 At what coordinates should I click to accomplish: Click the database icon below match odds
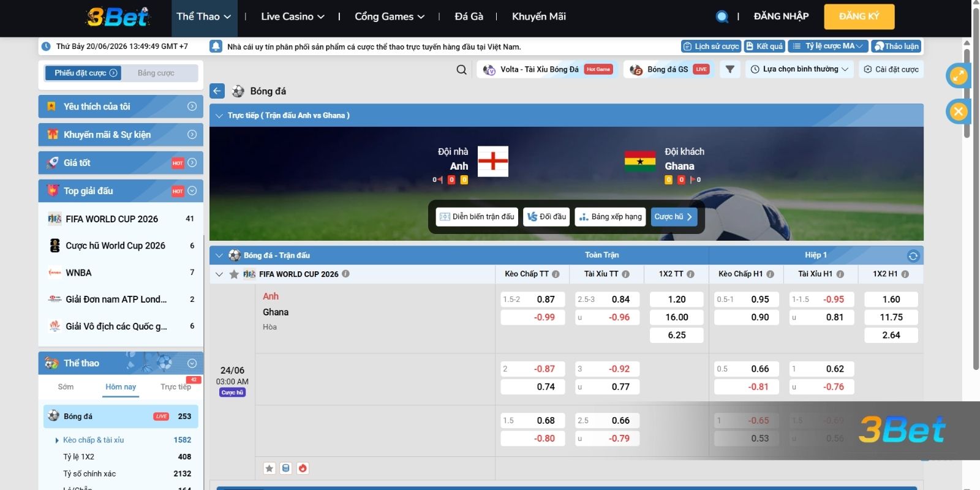(285, 468)
